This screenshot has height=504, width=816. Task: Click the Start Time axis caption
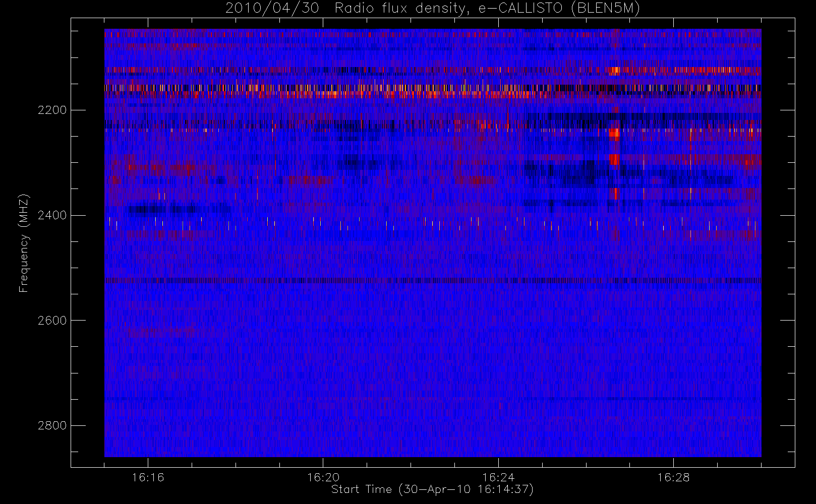coord(432,489)
